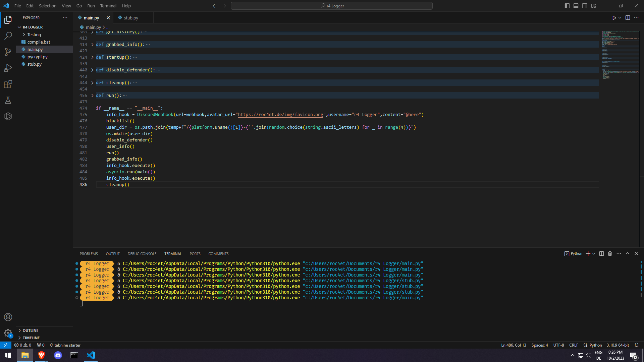Open Brave browser from the taskbar
Image resolution: width=644 pixels, height=362 pixels.
[42, 355]
